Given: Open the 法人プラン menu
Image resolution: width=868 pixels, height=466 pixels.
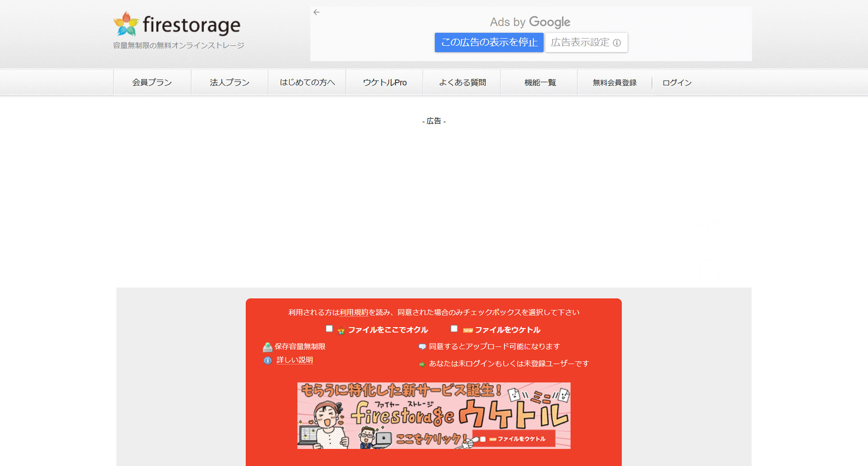Looking at the screenshot, I should point(230,82).
